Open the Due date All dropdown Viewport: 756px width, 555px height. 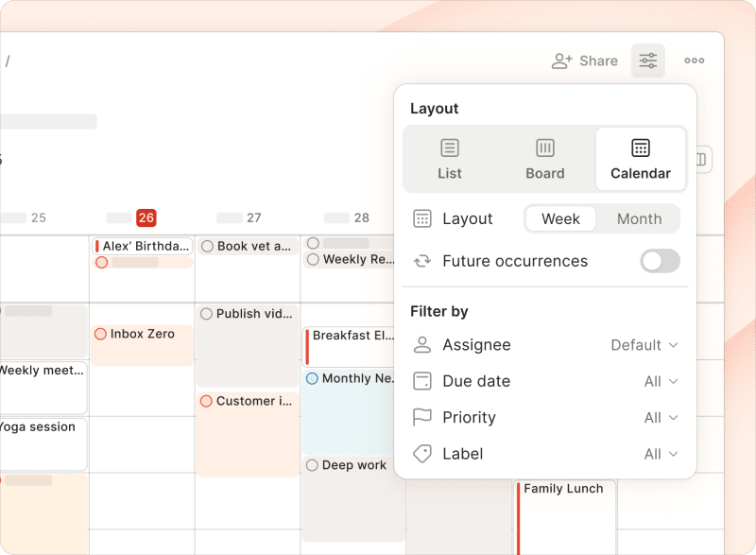click(x=659, y=381)
